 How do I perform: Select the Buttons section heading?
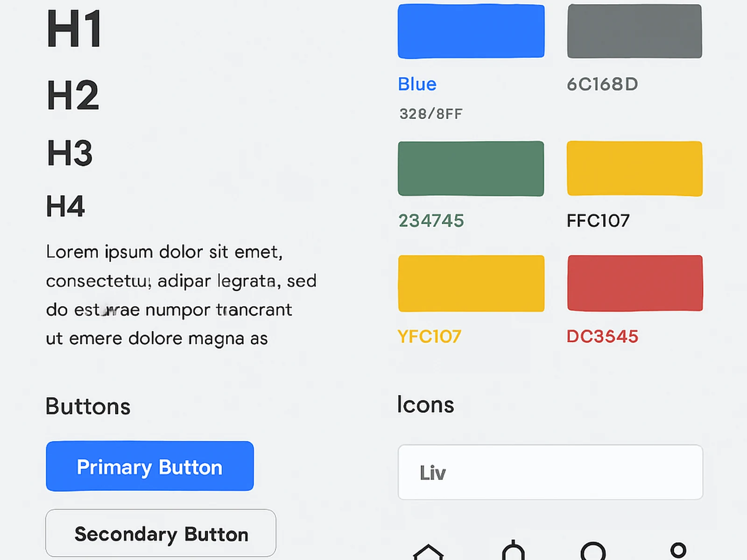(x=88, y=406)
